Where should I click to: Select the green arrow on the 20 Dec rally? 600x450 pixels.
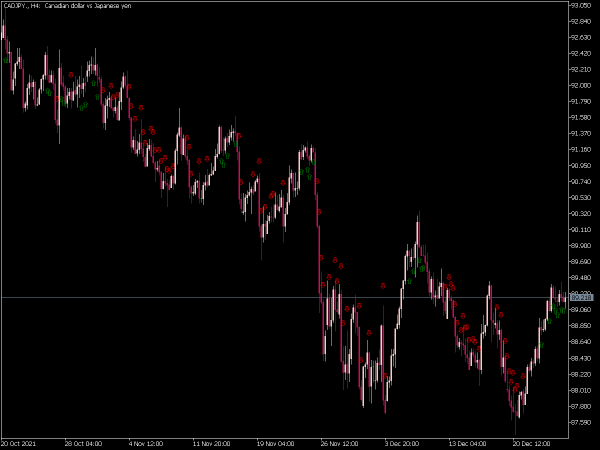(x=541, y=345)
